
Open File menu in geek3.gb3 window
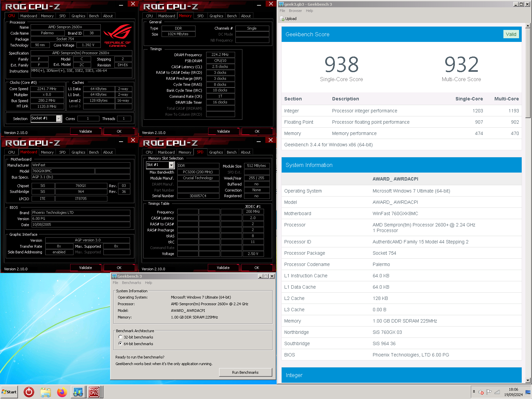(282, 11)
